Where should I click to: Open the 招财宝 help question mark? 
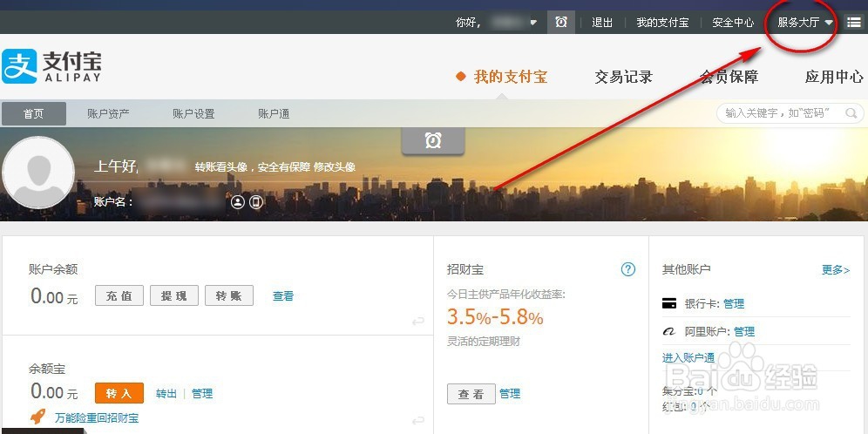tap(627, 269)
